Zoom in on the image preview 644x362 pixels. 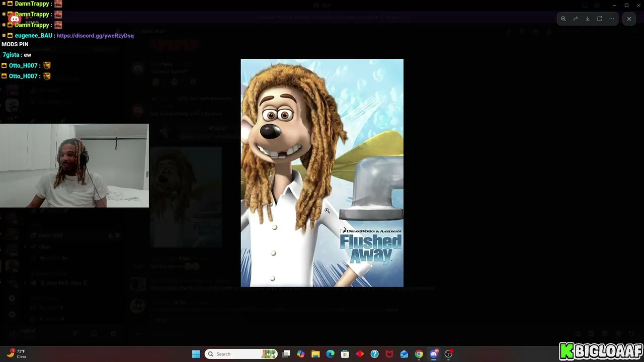tap(563, 19)
